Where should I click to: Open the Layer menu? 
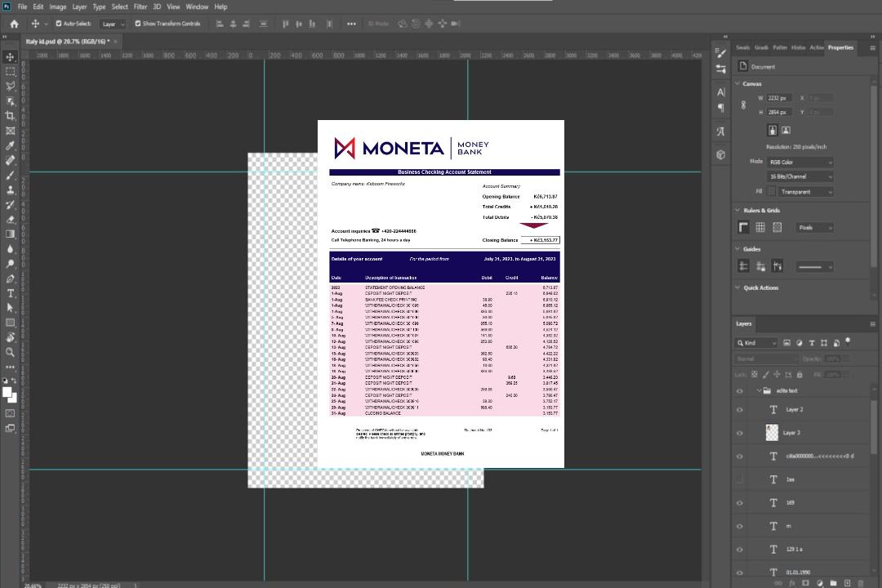point(79,7)
